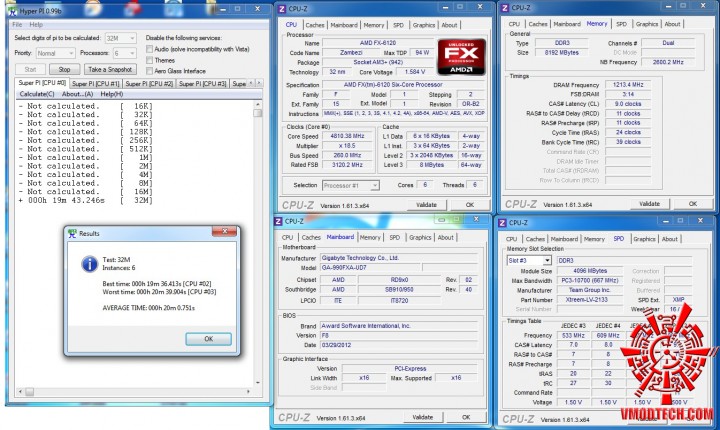Click the Stop button in Hyper PI
720x430 pixels.
(x=64, y=69)
